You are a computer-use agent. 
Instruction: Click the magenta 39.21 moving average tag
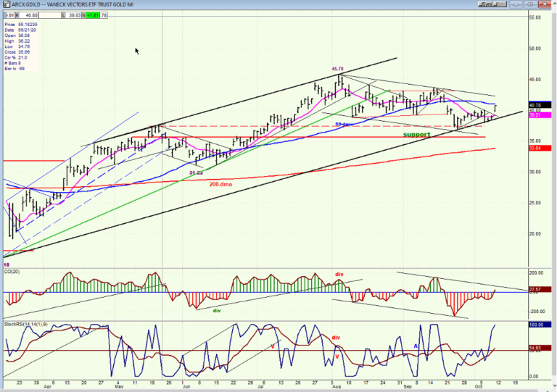pos(540,115)
